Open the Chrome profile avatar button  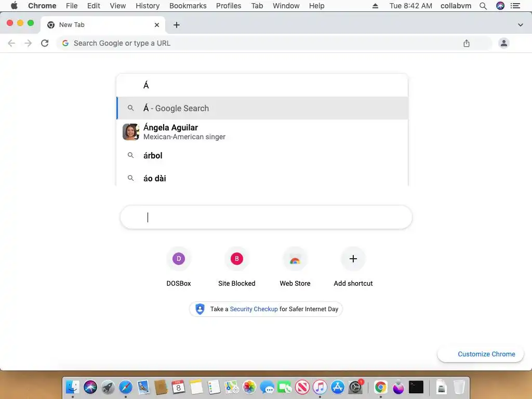tap(504, 43)
